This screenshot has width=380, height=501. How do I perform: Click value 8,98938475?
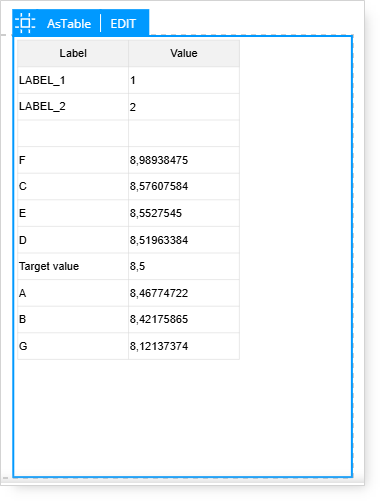pyautogui.click(x=159, y=160)
